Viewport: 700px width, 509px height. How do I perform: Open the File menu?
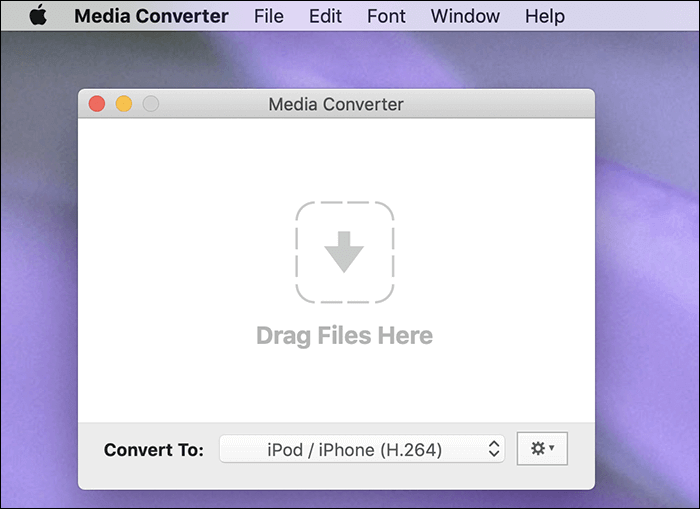pos(269,16)
